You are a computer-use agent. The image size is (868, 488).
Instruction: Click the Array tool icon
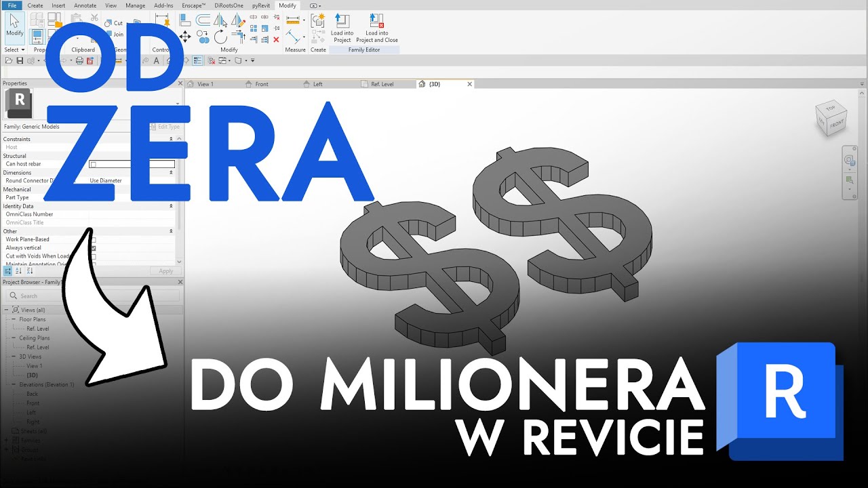pyautogui.click(x=254, y=28)
